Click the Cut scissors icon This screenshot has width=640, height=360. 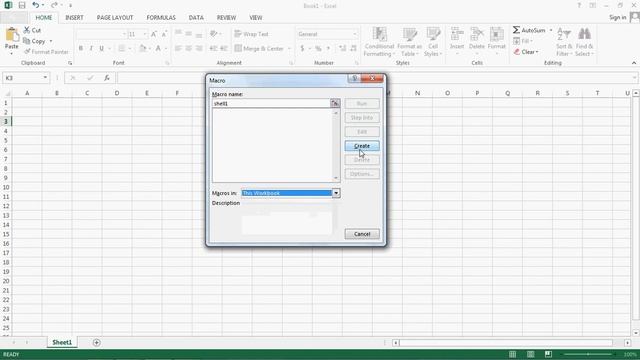pyautogui.click(x=27, y=30)
